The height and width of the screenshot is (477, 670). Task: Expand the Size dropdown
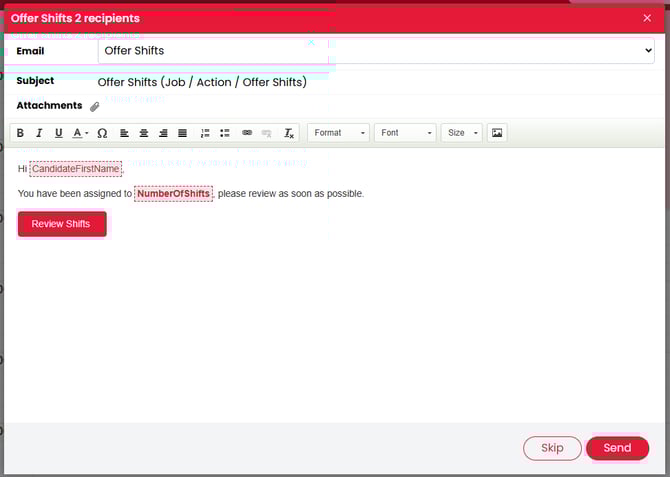point(461,133)
